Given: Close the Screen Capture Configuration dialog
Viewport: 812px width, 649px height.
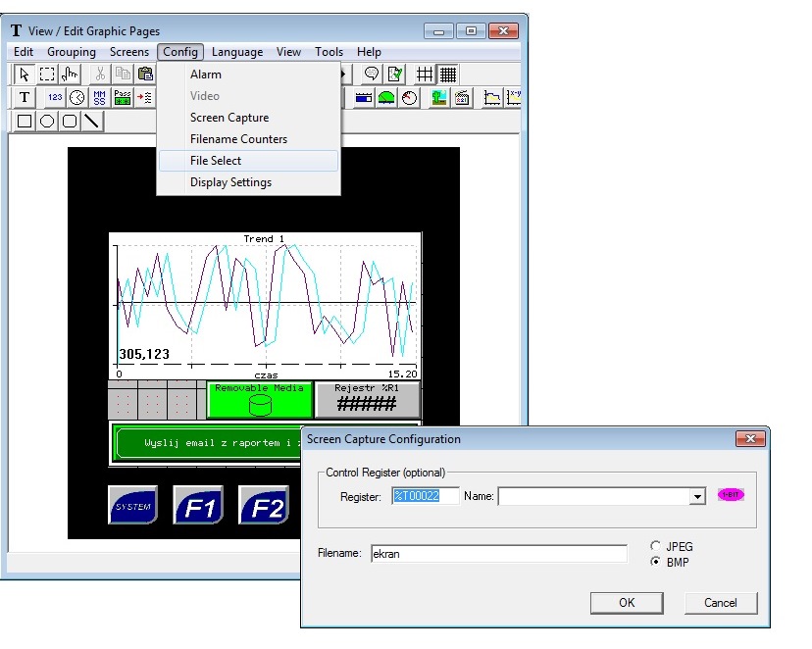Looking at the screenshot, I should coord(750,439).
